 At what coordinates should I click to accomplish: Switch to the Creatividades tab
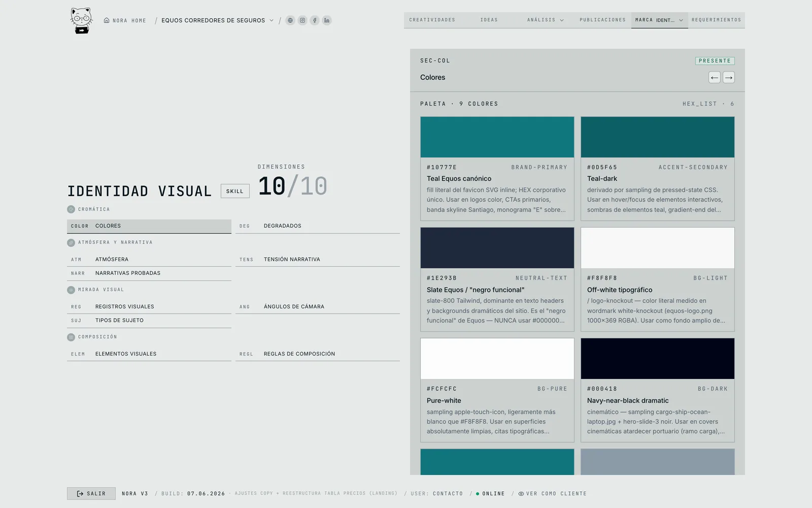point(432,20)
